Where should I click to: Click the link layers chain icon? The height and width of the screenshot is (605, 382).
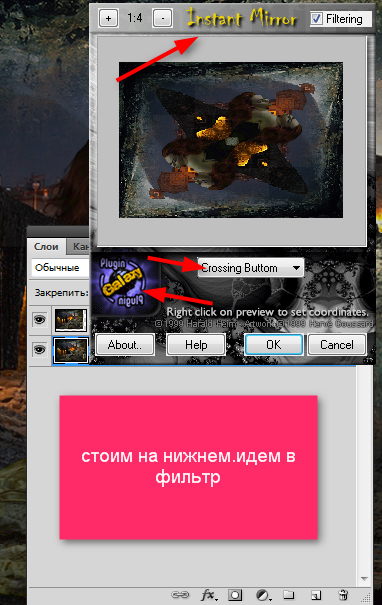[x=180, y=595]
